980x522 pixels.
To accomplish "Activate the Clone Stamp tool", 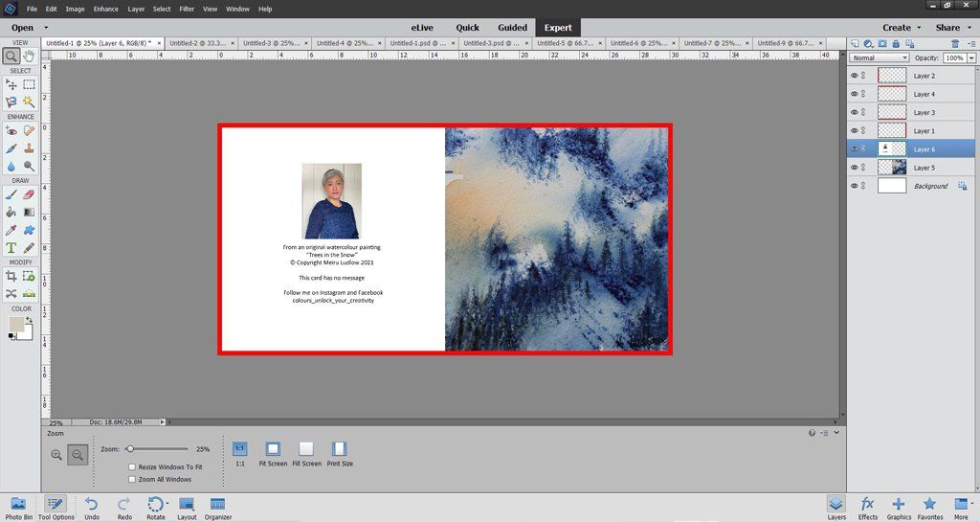I will 29,148.
